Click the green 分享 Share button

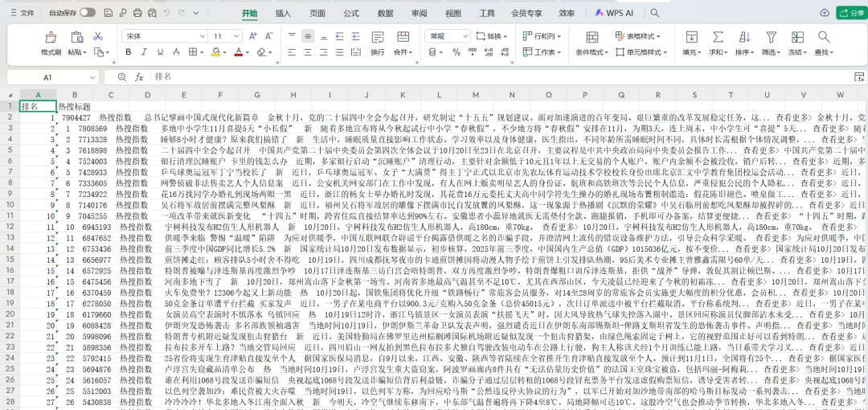coord(851,13)
